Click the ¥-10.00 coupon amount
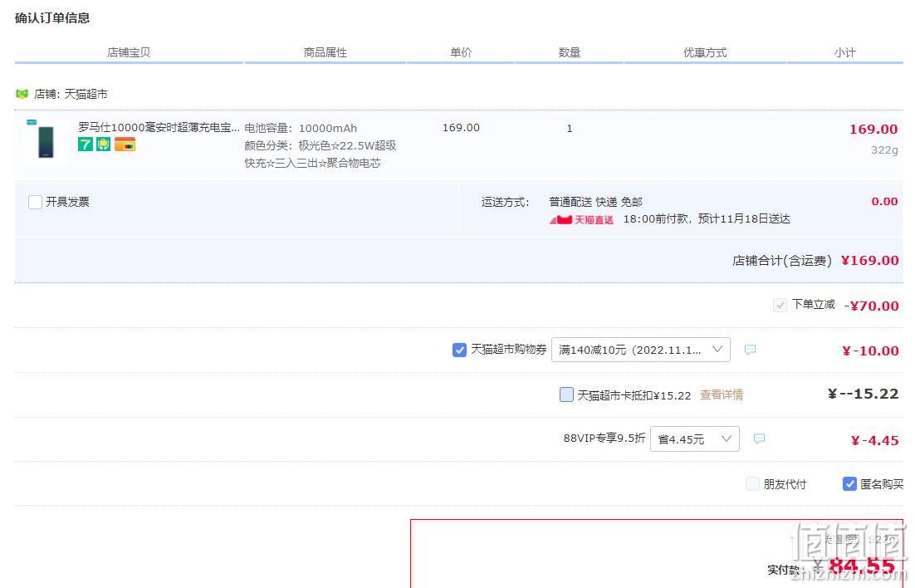Viewport: 915px width, 588px height. click(871, 350)
